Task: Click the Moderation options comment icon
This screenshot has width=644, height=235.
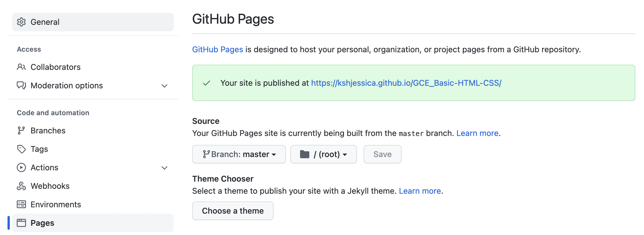Action: [21, 85]
